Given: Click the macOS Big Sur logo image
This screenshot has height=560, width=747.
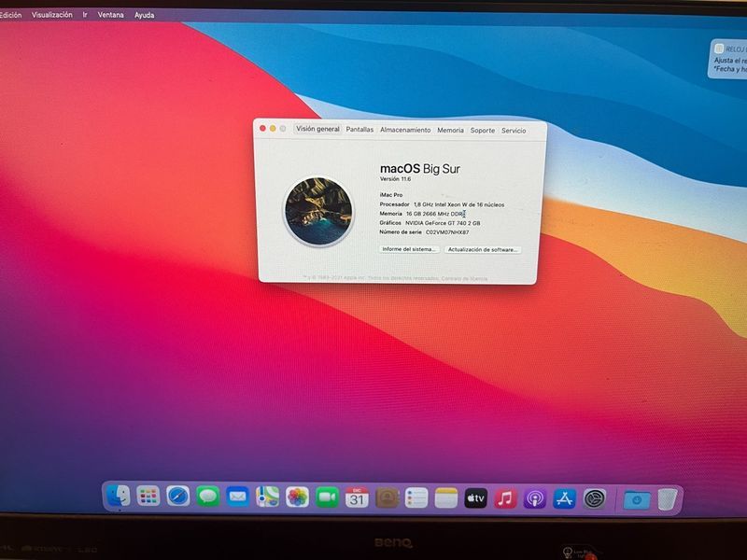Looking at the screenshot, I should coord(318,211).
